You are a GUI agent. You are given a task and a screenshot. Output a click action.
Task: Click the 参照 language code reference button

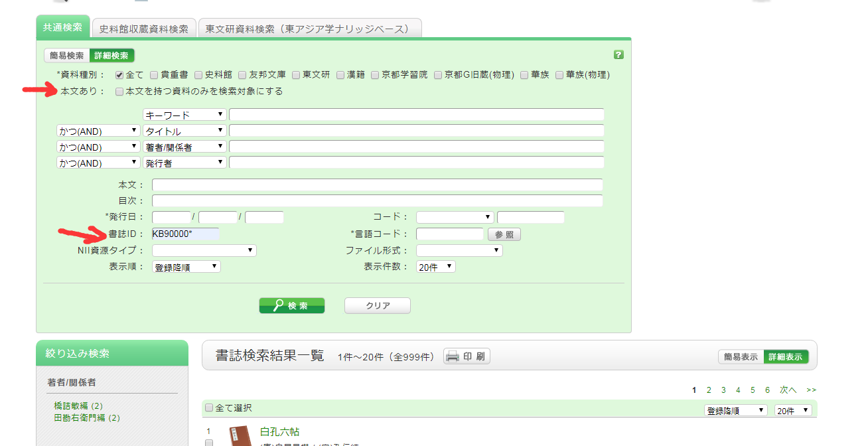pos(504,234)
